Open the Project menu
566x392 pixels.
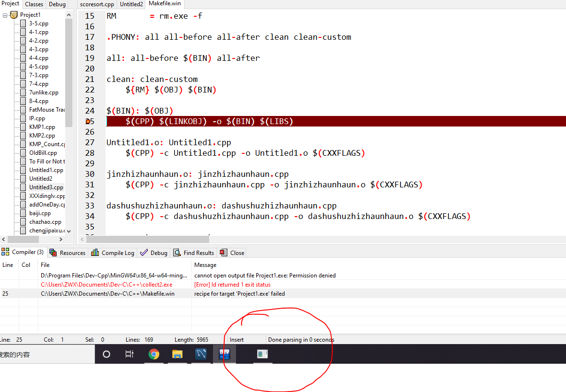click(10, 3)
